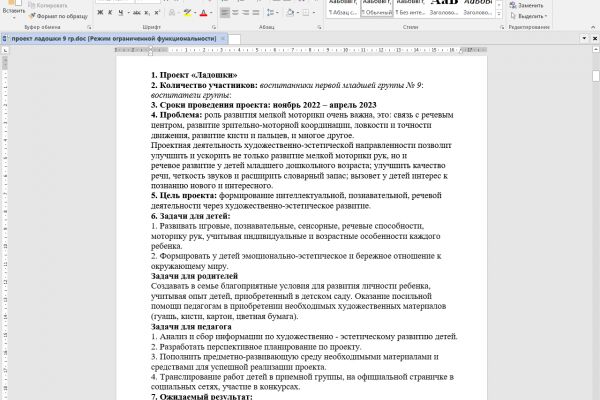This screenshot has width=600, height=400.
Task: Close the проект ладошки 9 гр.doc tab
Action: (222, 39)
